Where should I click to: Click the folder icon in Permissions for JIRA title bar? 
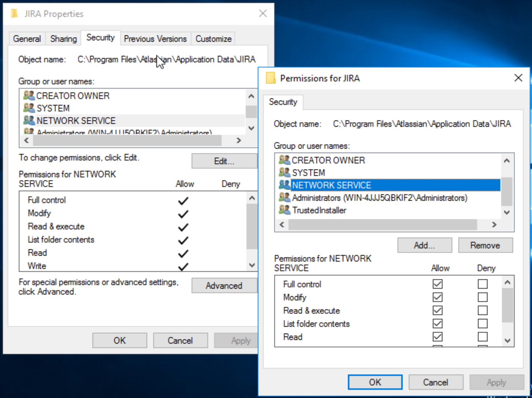[270, 78]
